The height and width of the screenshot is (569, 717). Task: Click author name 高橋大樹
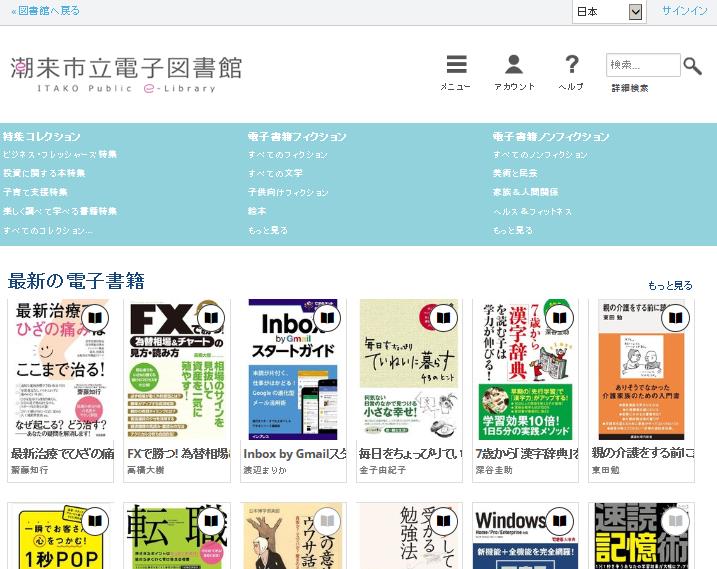point(146,470)
